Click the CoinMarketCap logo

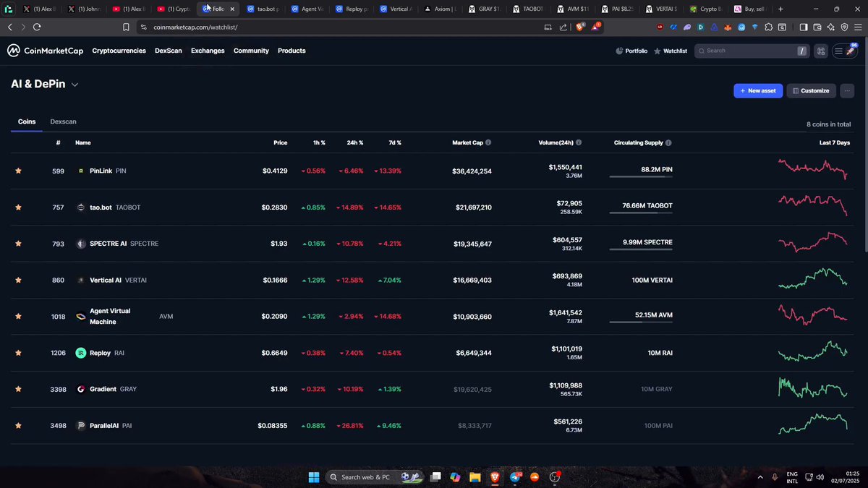tap(46, 51)
